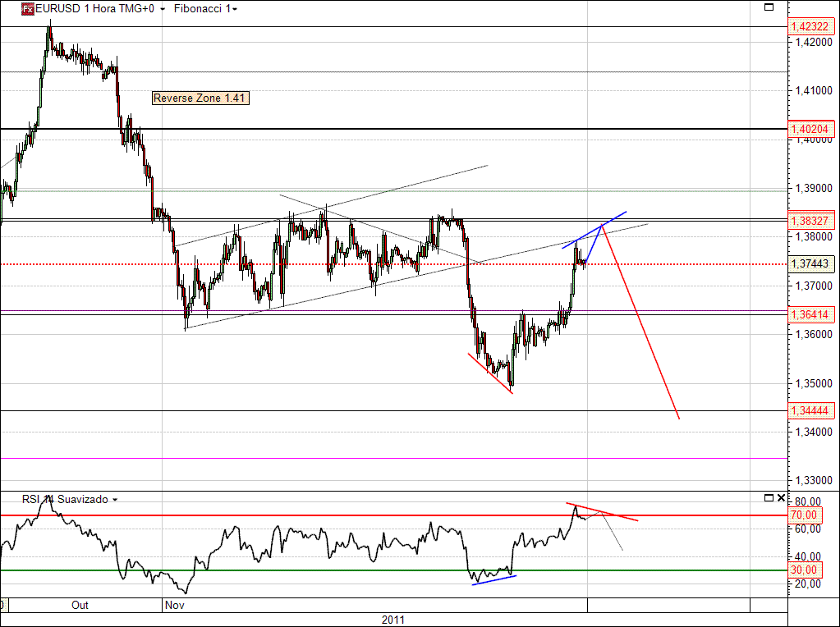Select the Reverse Zone 1.41 text label
The height and width of the screenshot is (627, 840).
200,98
